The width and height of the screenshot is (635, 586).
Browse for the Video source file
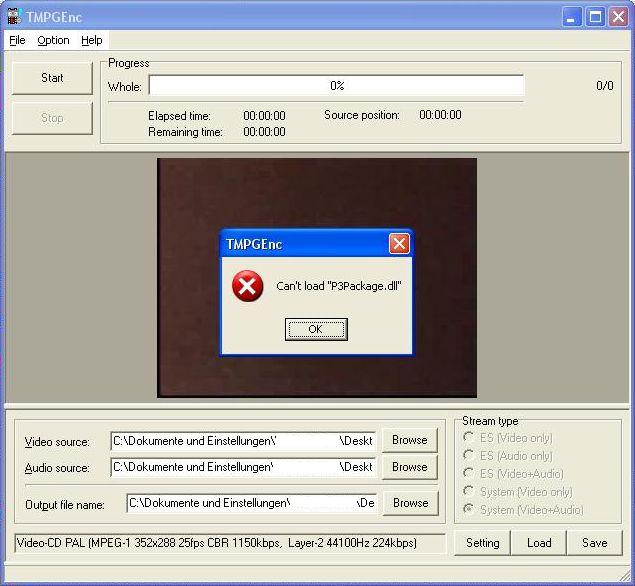[410, 440]
